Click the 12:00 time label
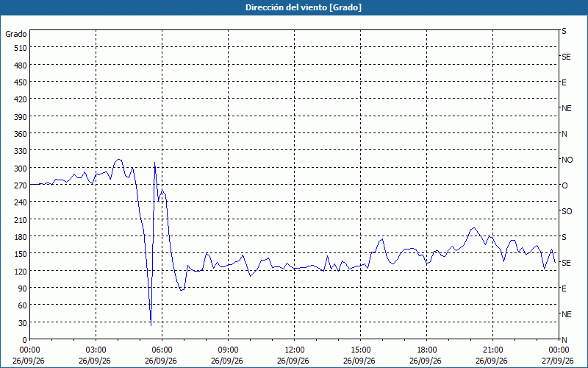 (x=295, y=350)
